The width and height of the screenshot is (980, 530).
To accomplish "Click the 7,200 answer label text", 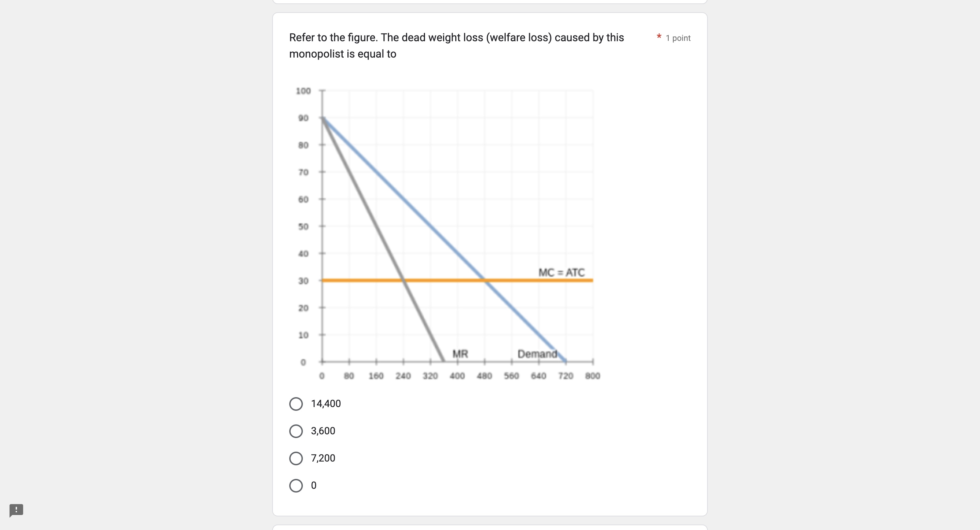I will tap(323, 458).
